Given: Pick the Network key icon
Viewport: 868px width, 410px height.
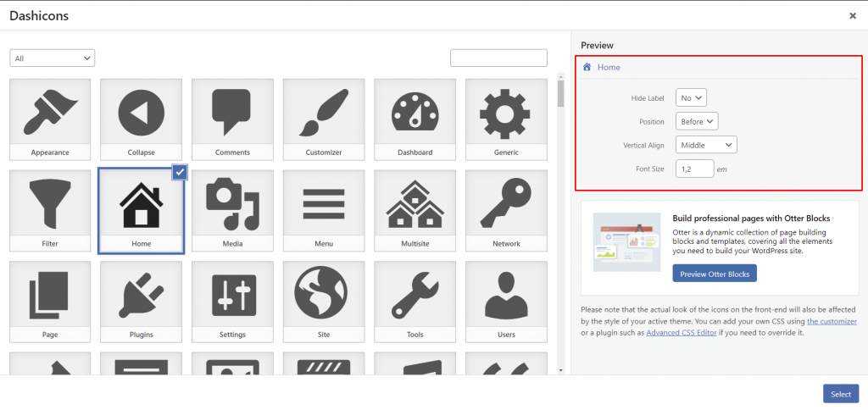Looking at the screenshot, I should pos(507,210).
